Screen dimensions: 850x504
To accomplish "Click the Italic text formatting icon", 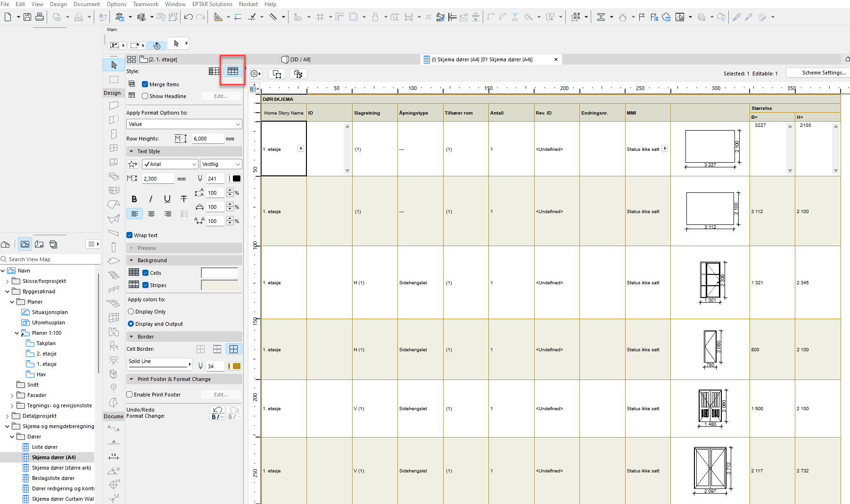I will pos(151,199).
